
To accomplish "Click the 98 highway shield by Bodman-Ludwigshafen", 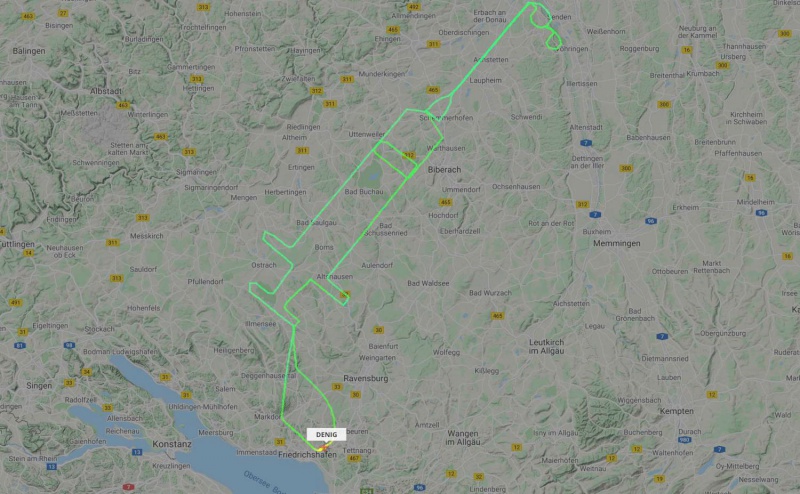I will click(69, 345).
